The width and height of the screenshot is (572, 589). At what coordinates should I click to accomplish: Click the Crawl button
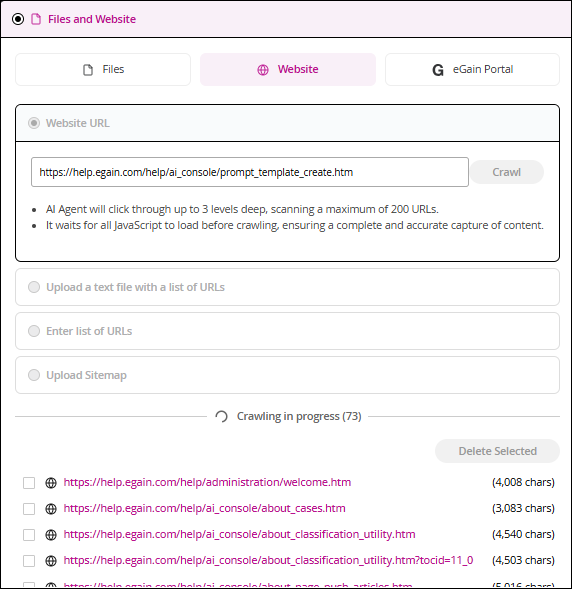tap(507, 172)
